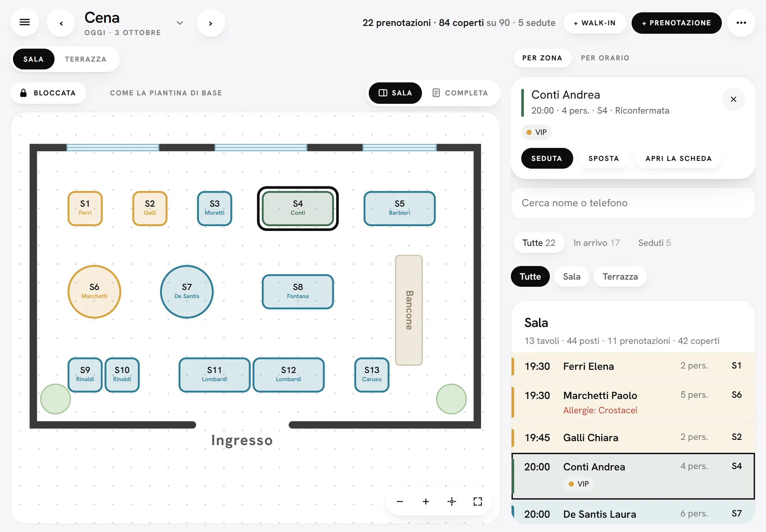The image size is (766, 532).
Task: Select the Completa view mode
Action: [460, 93]
